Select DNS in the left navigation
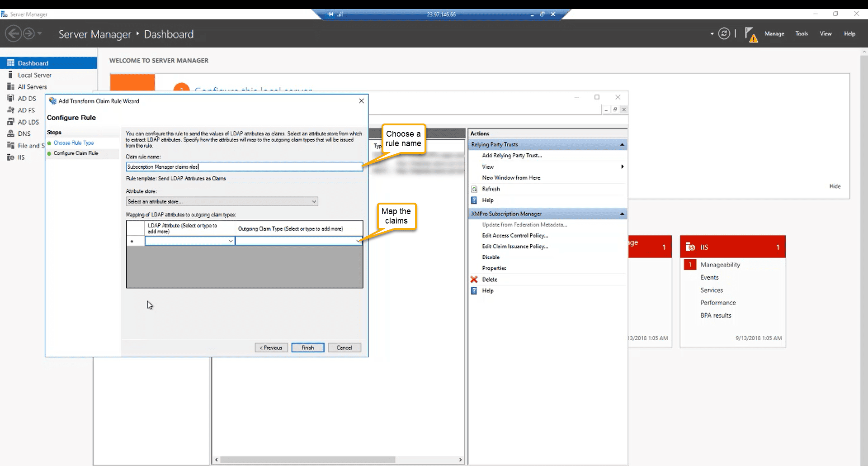The image size is (868, 466). click(x=24, y=133)
